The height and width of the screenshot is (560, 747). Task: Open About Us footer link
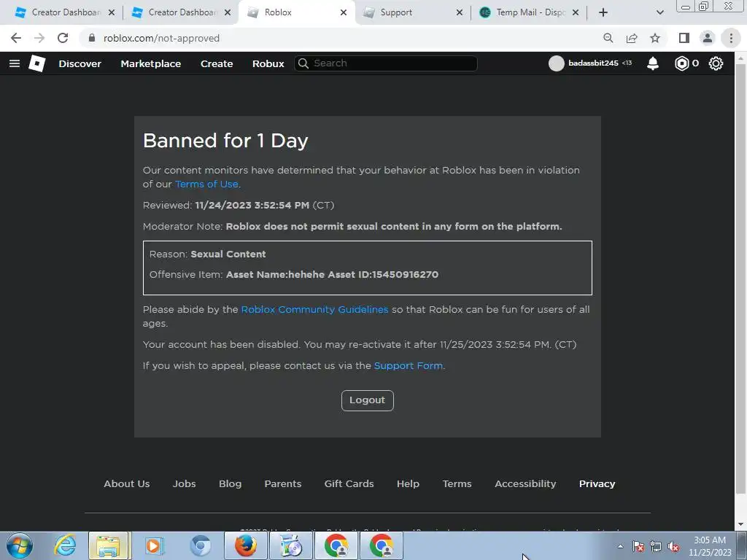tap(127, 484)
